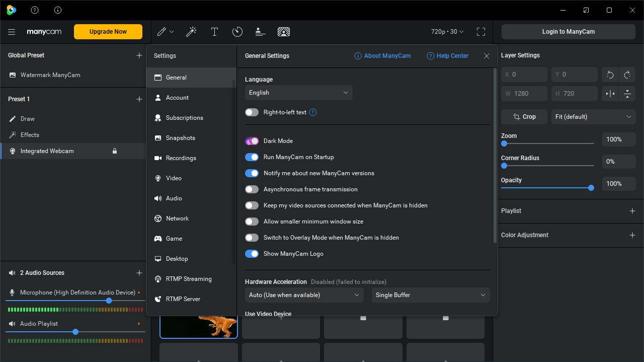
Task: Open the Fit (default) scaling dropdown
Action: 593,117
